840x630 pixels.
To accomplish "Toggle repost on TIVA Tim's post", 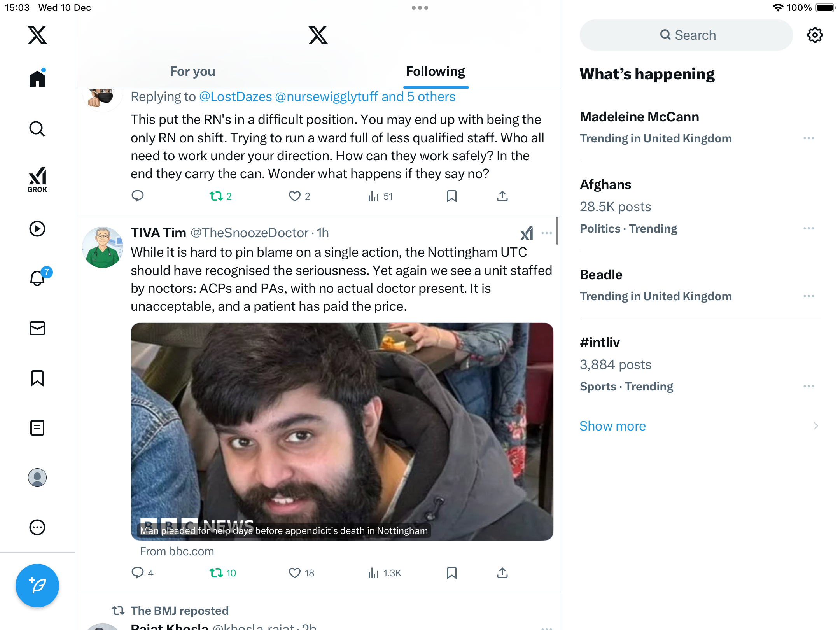I will coord(223,573).
